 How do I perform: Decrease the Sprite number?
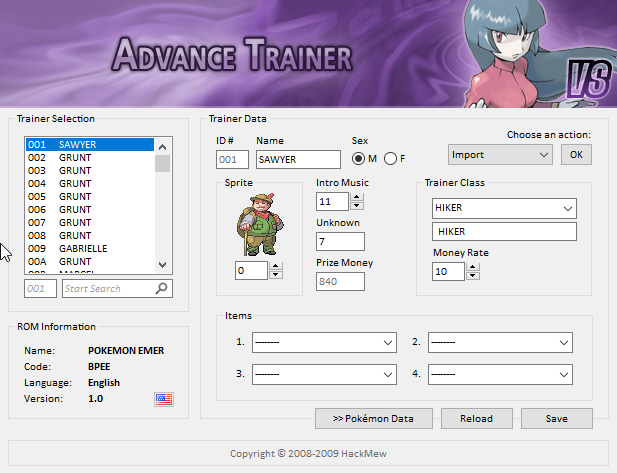click(x=276, y=275)
